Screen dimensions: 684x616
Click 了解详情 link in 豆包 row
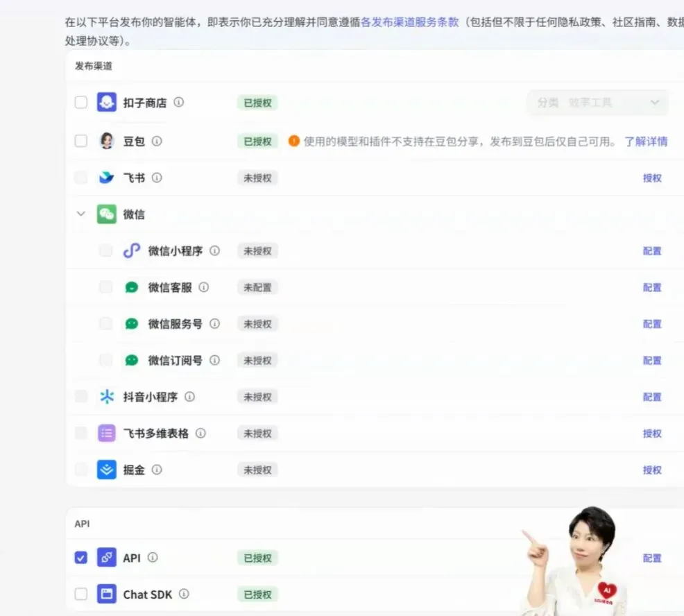click(x=646, y=142)
